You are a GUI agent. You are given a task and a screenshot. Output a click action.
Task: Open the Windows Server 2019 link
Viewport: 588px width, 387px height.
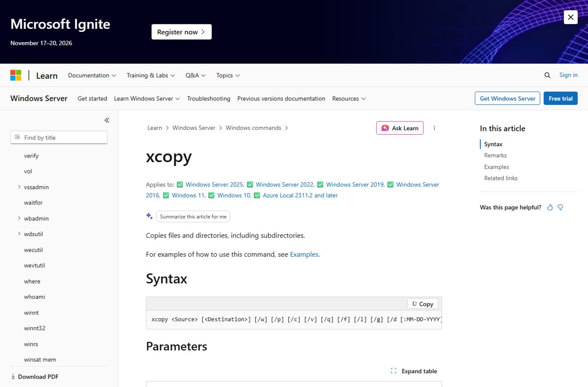click(x=355, y=185)
